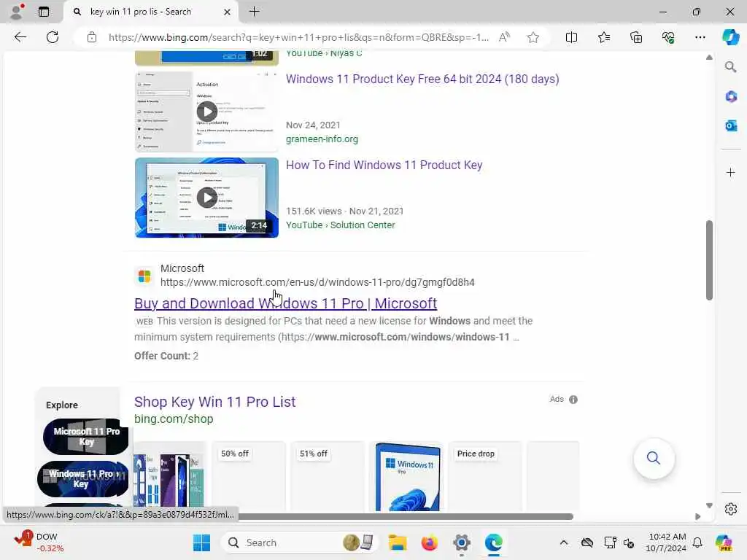Select Microsoft 11 Pro Key explore chip
747x560 pixels.
point(86,436)
